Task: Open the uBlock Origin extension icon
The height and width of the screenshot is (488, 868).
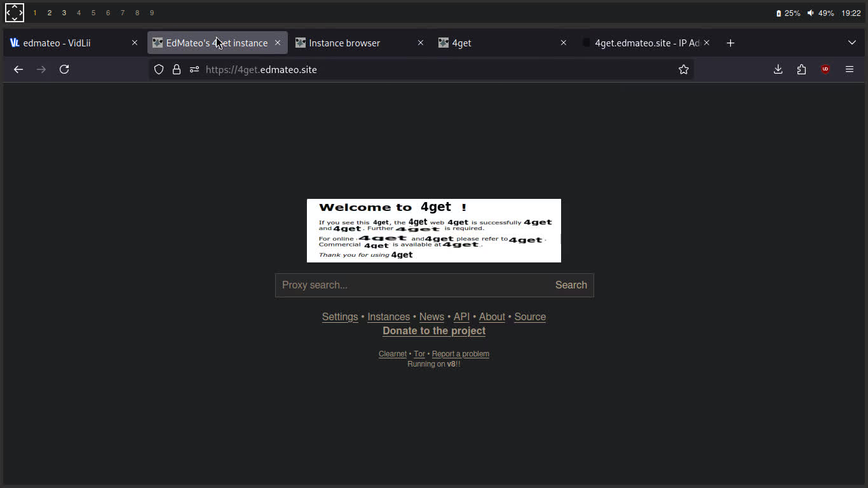Action: point(825,69)
